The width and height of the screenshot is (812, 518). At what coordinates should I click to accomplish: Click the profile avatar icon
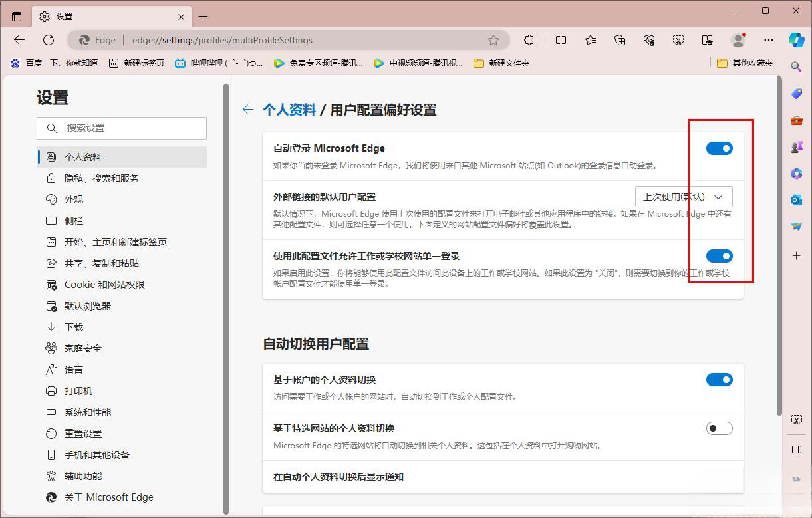pos(738,40)
